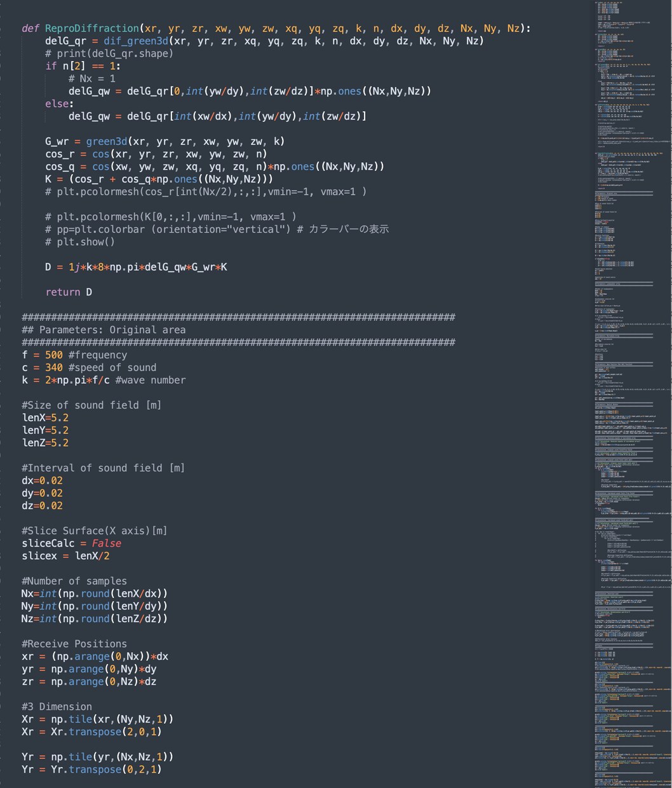Click the 'Nx=int(np.round(lenX/dx))' line
672x788 pixels.
(x=95, y=594)
